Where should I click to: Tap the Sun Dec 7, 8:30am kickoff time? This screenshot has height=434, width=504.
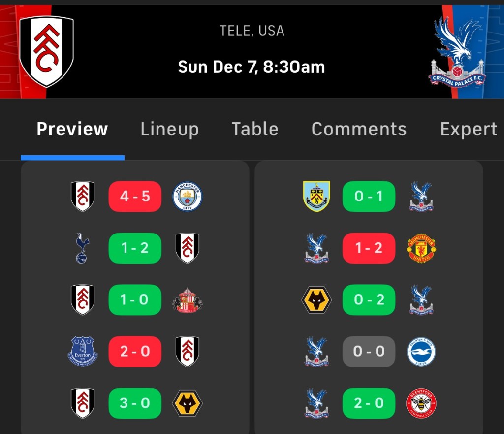click(252, 67)
